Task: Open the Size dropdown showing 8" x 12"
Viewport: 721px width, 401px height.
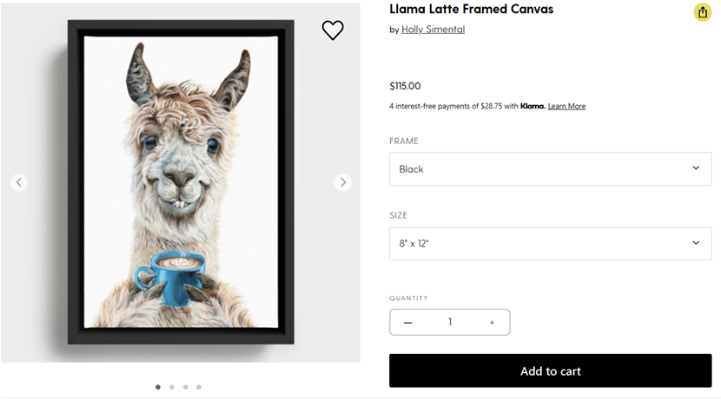Action: click(549, 243)
